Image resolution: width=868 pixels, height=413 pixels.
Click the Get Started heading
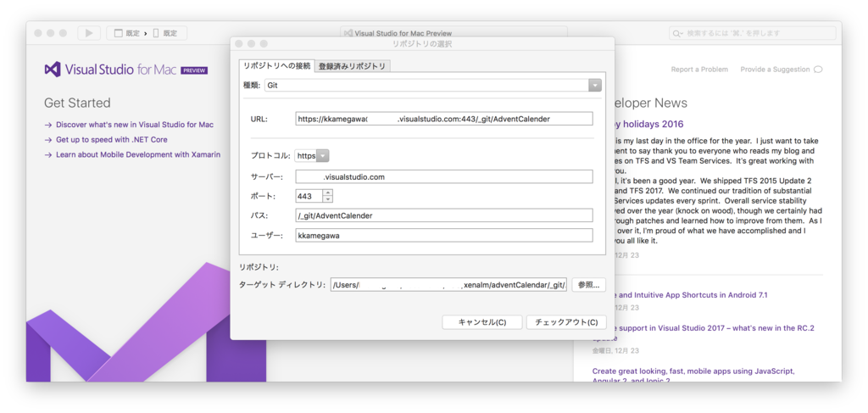(77, 103)
